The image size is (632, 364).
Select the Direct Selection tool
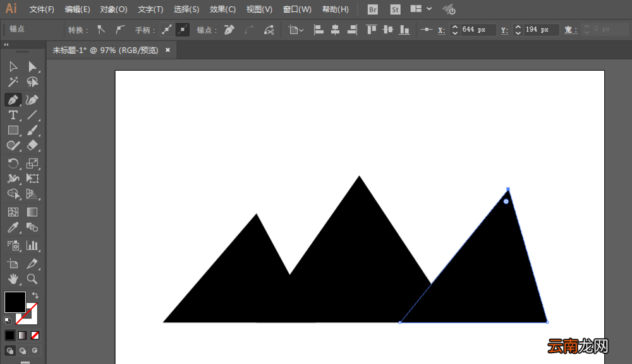[x=32, y=66]
